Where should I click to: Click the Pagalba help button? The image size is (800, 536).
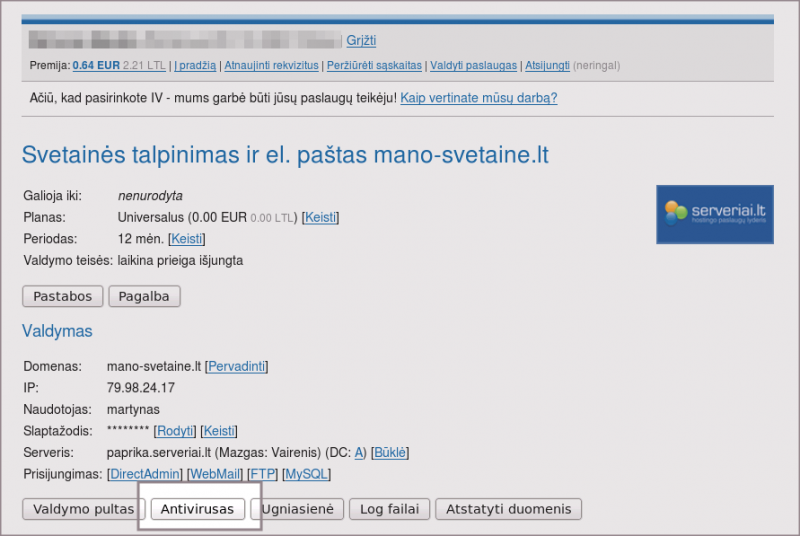tap(144, 296)
